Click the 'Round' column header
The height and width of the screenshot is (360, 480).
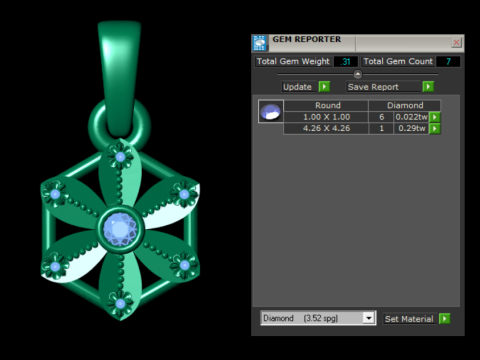[x=326, y=105]
